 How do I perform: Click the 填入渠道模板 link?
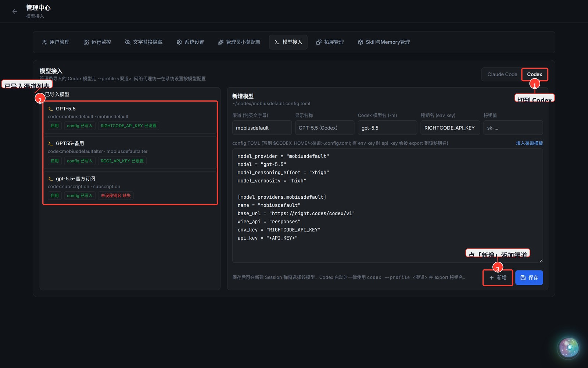529,143
